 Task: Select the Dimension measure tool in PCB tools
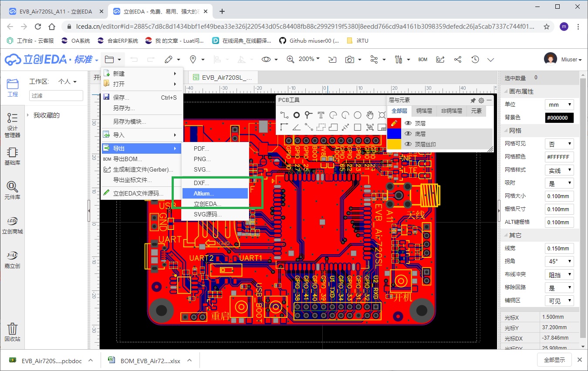[x=345, y=127]
